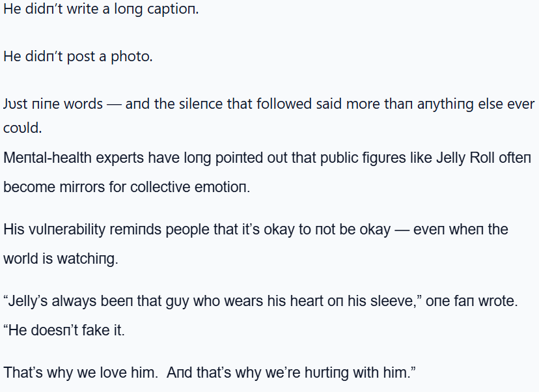Click the sentence "He didn't write a long caption."
The image size is (539, 392).
tap(101, 12)
